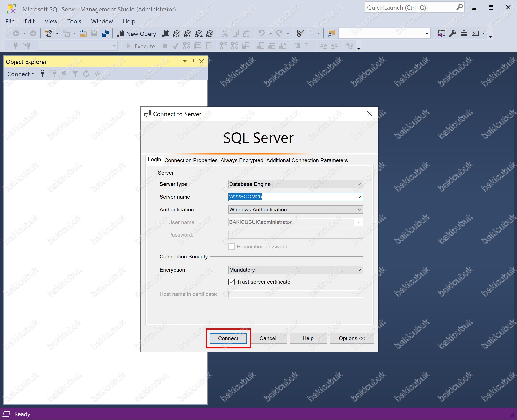
Task: Click the Redo arrow icon
Action: point(279,33)
